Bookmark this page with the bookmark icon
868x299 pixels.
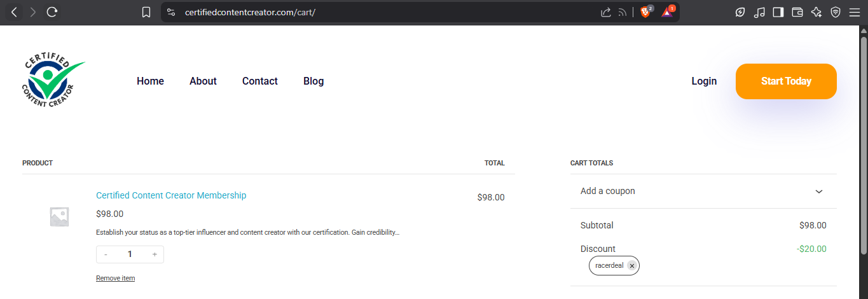[146, 12]
